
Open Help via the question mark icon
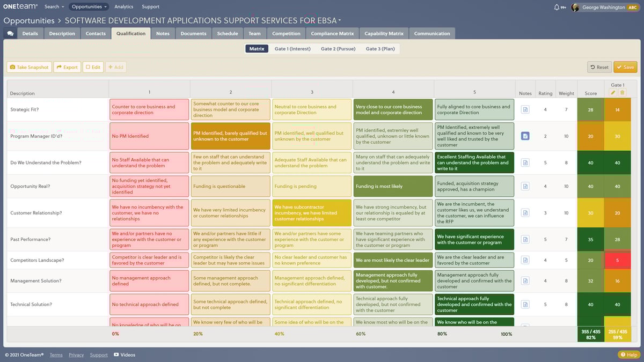[x=624, y=354]
